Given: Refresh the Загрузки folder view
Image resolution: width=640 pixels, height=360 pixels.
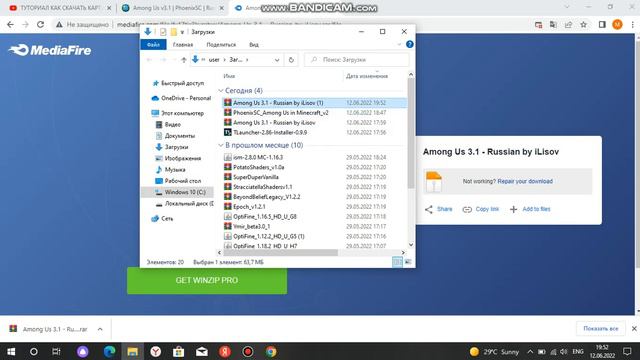Looking at the screenshot, I should click(x=291, y=60).
